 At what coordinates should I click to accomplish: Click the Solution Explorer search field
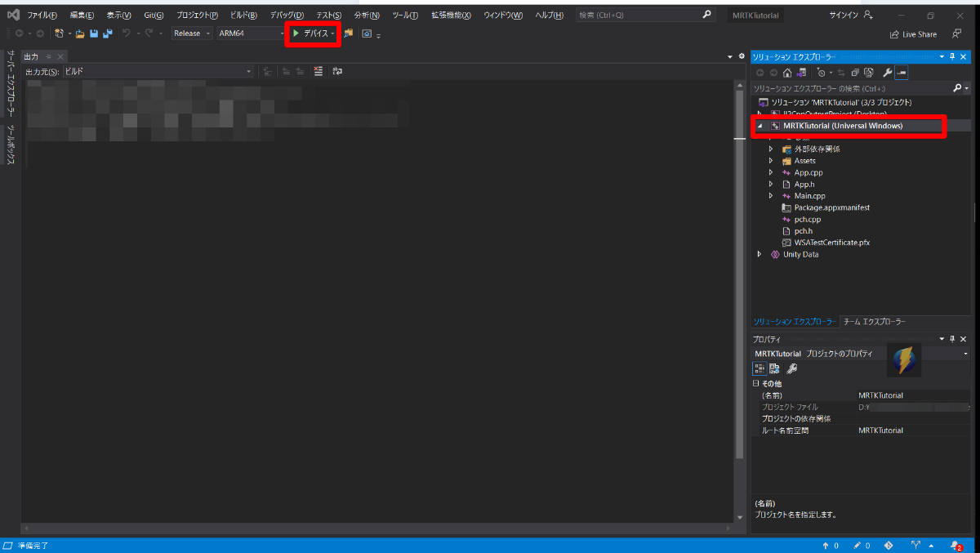[x=850, y=88]
